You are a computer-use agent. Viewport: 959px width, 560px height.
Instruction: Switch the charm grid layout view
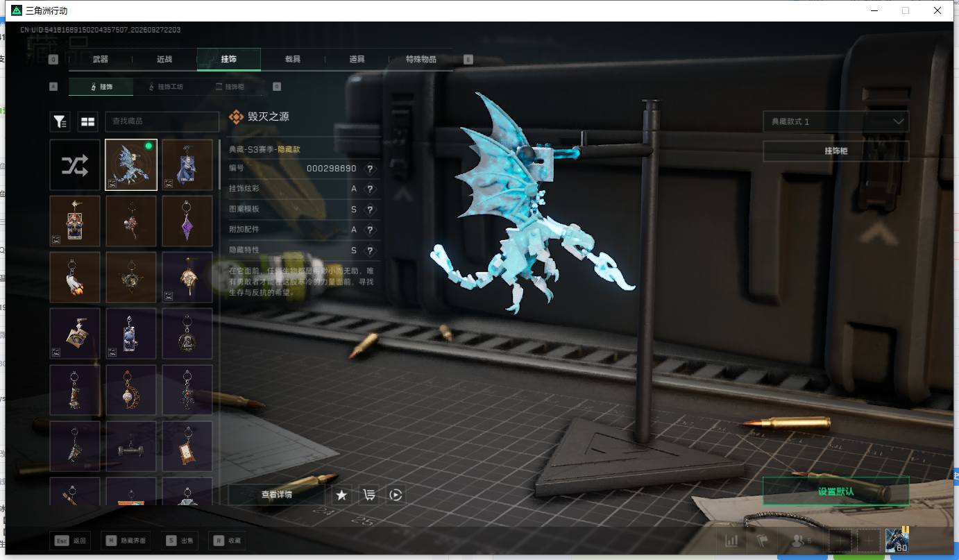click(87, 121)
